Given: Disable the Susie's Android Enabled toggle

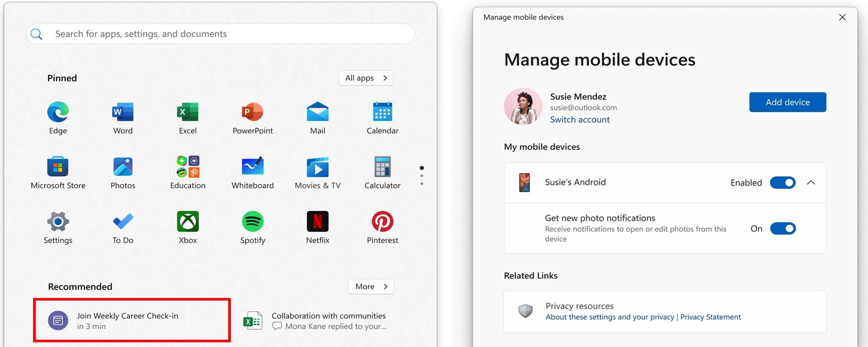Looking at the screenshot, I should pos(782,183).
